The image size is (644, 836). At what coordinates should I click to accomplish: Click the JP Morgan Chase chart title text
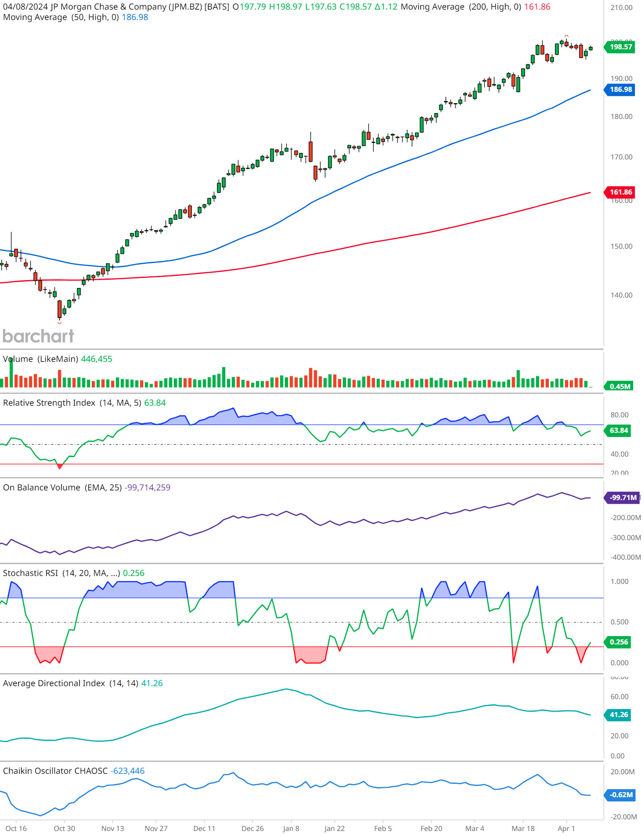[140, 7]
